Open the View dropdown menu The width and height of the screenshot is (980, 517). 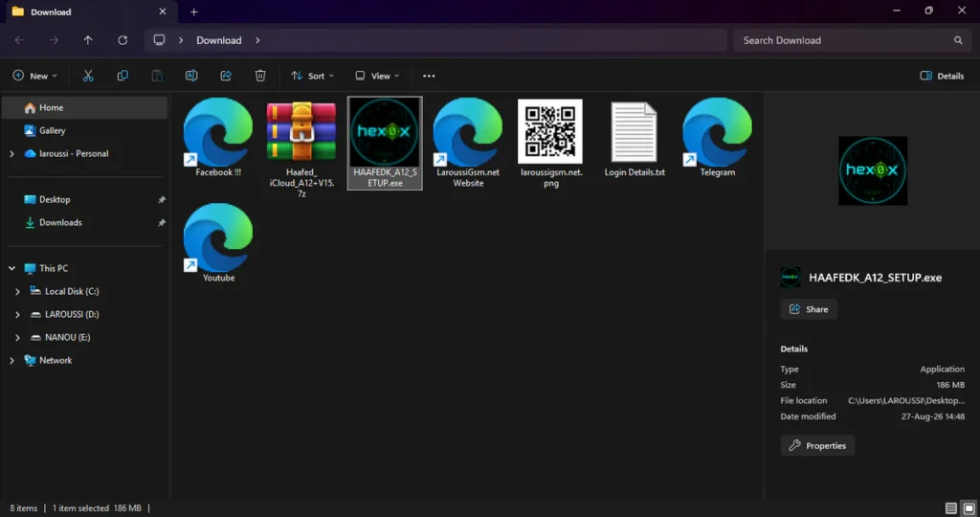[x=377, y=76]
